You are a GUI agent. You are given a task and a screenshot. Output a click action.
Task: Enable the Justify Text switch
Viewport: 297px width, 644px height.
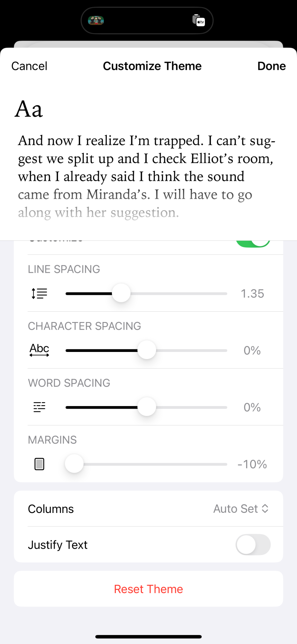click(x=253, y=545)
